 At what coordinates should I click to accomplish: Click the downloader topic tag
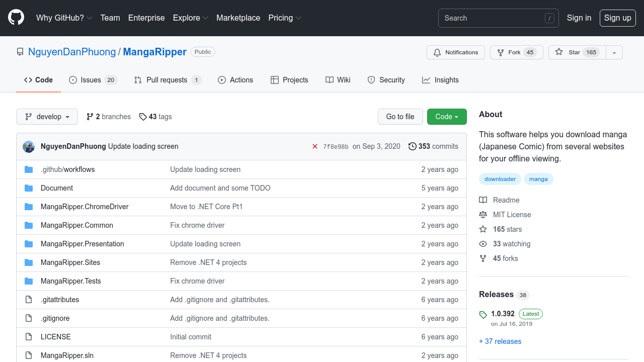coord(500,179)
